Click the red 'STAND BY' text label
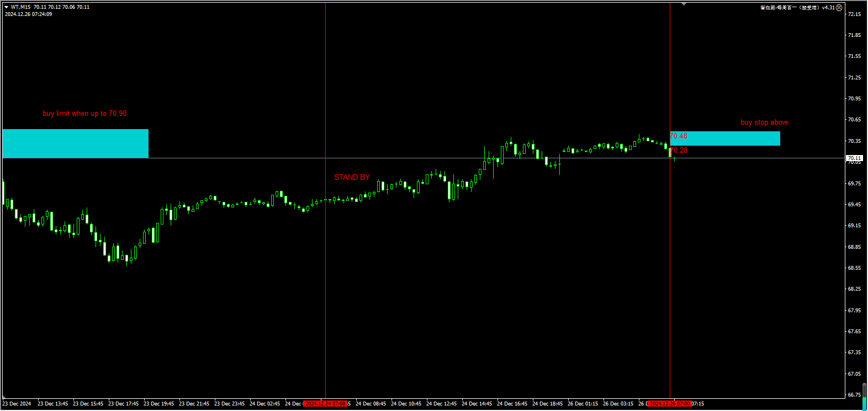The width and height of the screenshot is (868, 411). click(352, 177)
